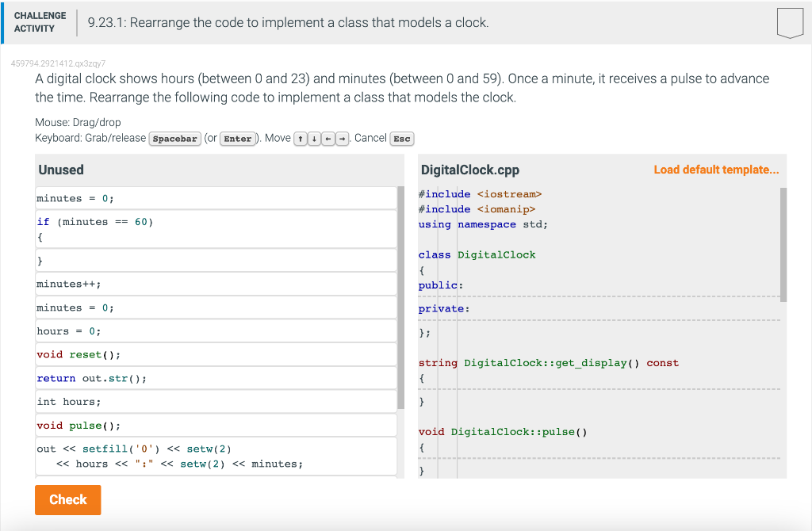Click the "using namespace std;" line
The height and width of the screenshot is (531, 812).
(x=483, y=224)
